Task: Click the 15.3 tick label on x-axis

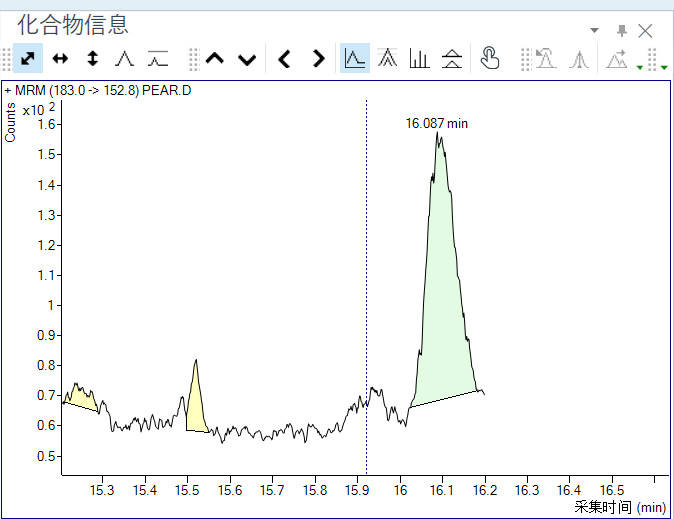Action: (102, 490)
